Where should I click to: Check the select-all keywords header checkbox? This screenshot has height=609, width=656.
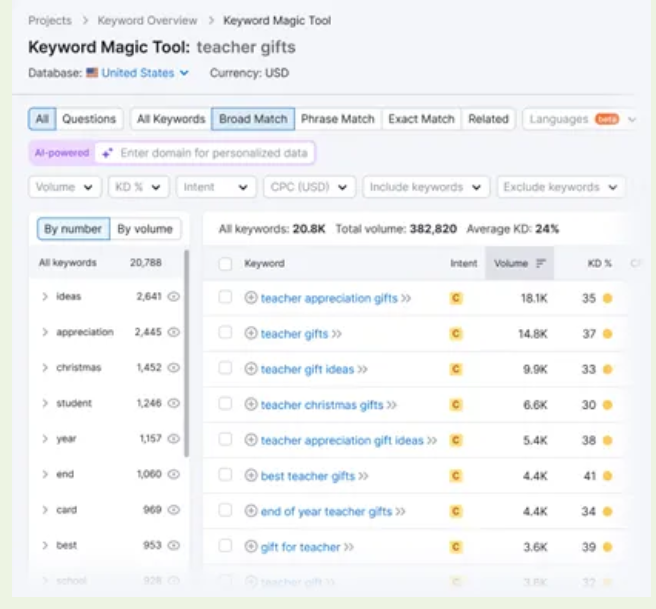225,264
